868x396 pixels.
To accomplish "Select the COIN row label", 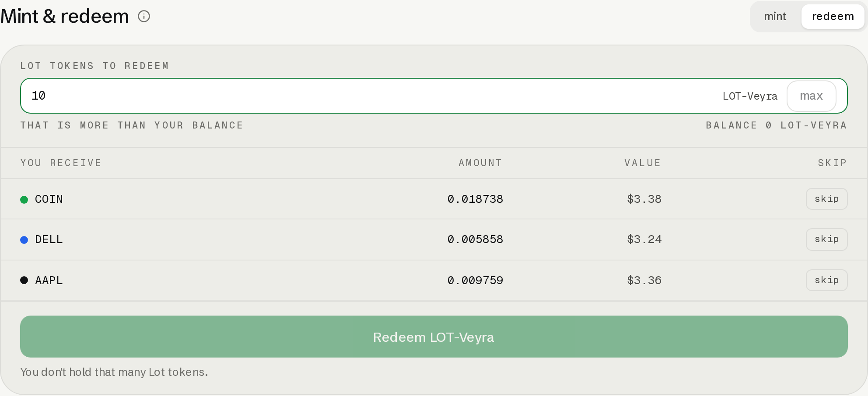I will click(49, 199).
